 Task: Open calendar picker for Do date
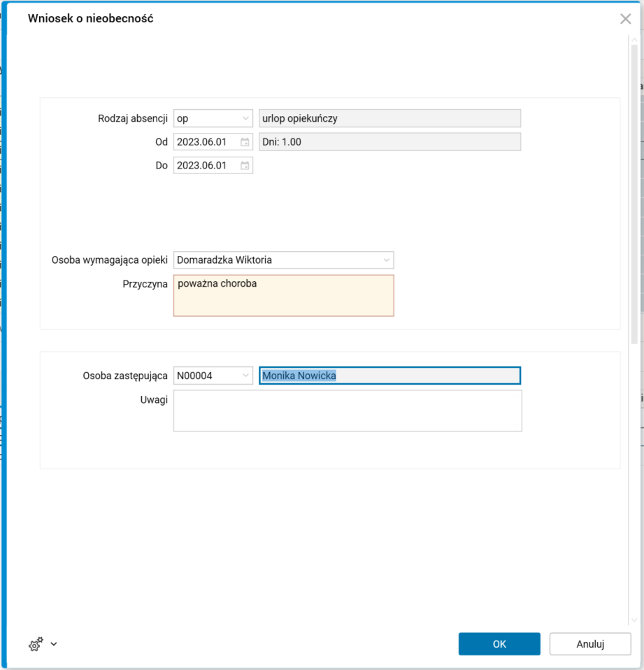(x=245, y=166)
